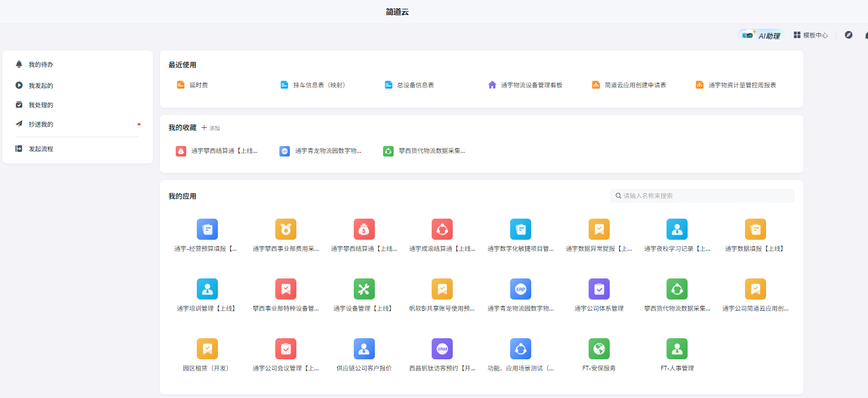Click 添加 to add a favorite
Screen dimensions: 868x398
point(211,128)
